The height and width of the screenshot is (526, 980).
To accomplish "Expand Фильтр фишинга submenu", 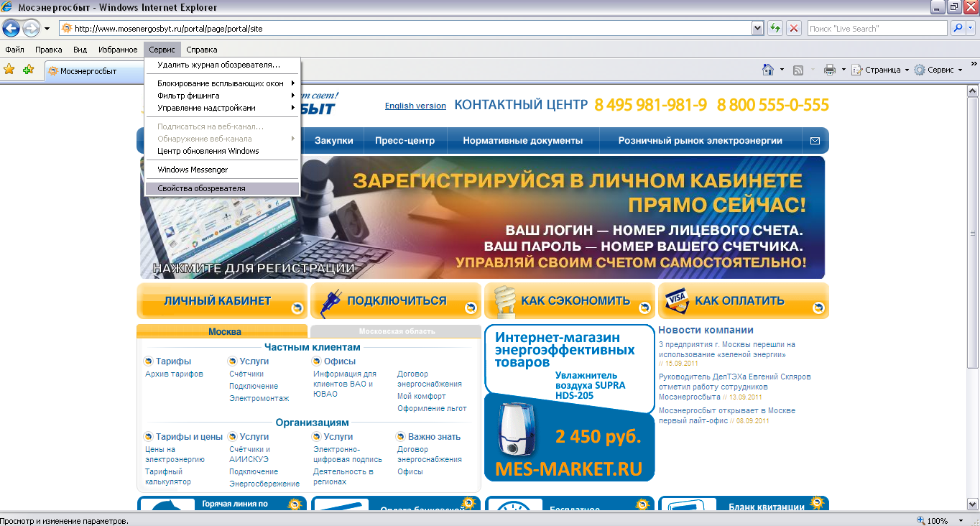I will 293,96.
